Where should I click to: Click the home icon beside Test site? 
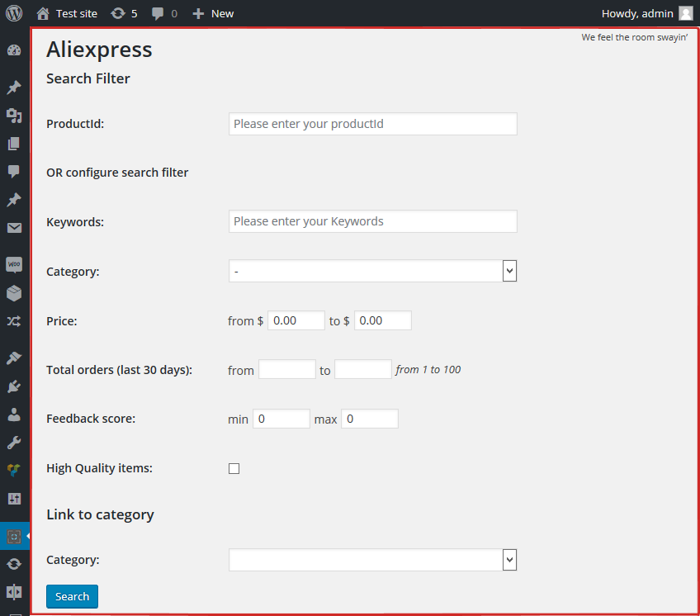click(x=43, y=14)
